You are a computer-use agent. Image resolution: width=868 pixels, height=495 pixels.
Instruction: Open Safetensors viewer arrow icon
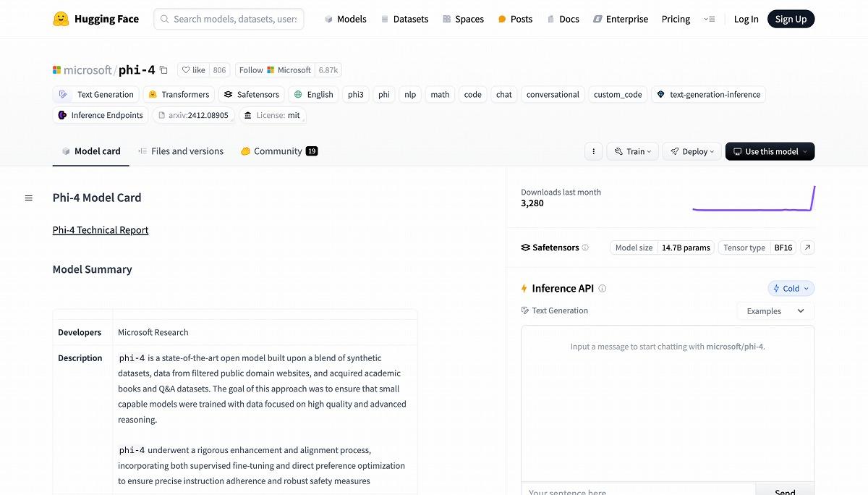[808, 247]
